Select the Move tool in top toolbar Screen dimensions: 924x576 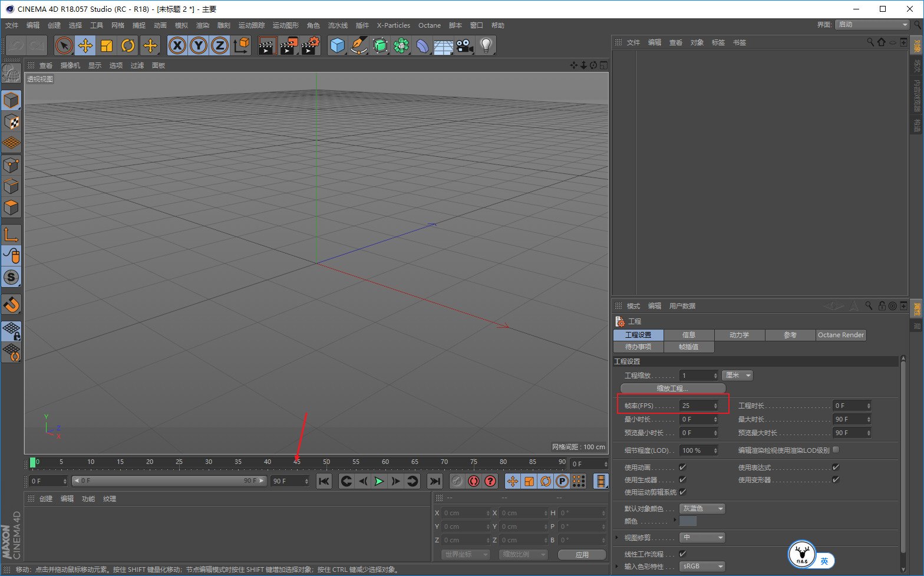[85, 45]
